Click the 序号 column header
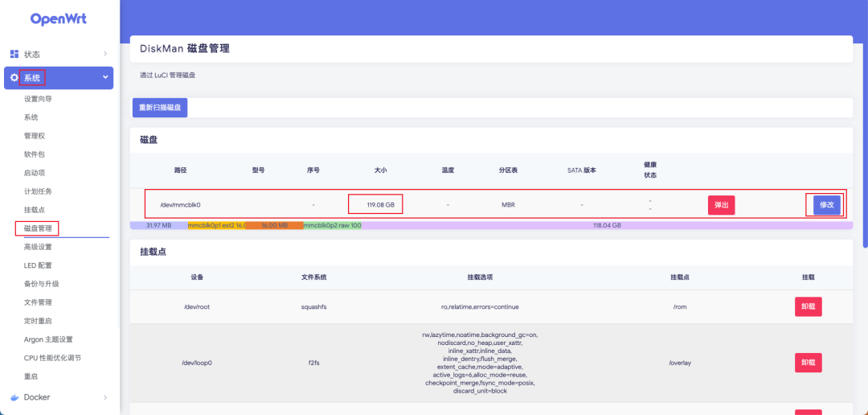This screenshot has width=868, height=415. [x=313, y=170]
